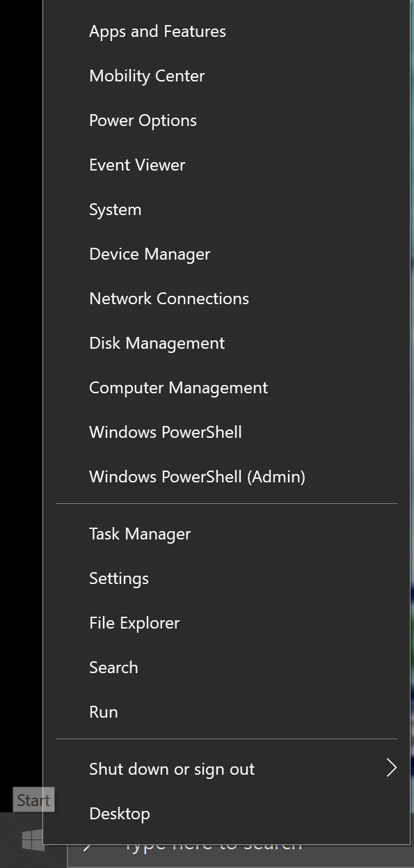Click the submenu chevron arrow

pyautogui.click(x=392, y=768)
